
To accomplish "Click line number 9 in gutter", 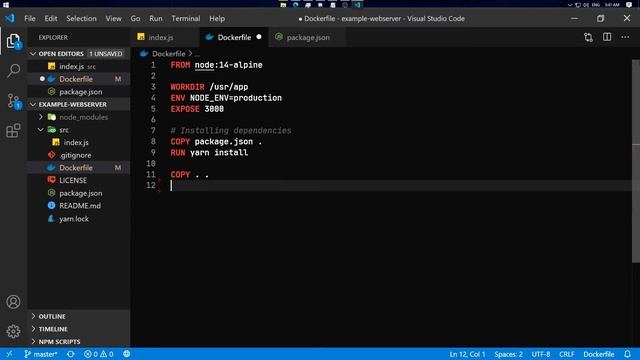I will pos(153,153).
